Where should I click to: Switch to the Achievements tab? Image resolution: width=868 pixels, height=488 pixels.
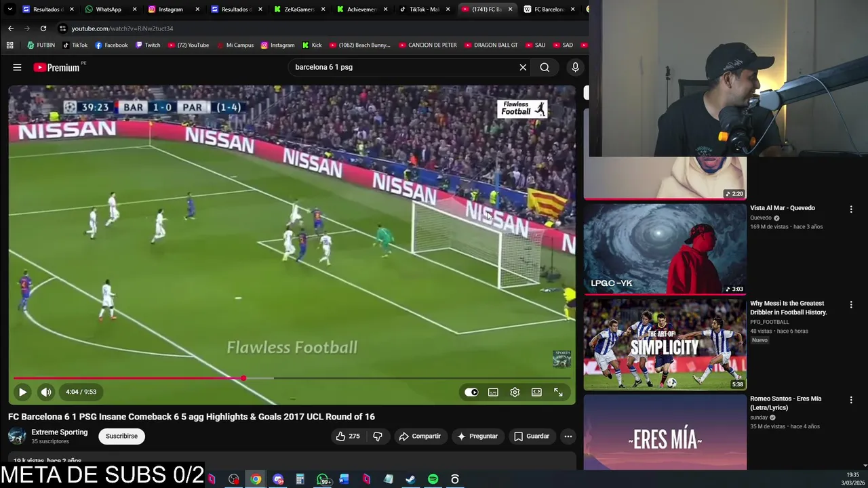[x=361, y=9]
